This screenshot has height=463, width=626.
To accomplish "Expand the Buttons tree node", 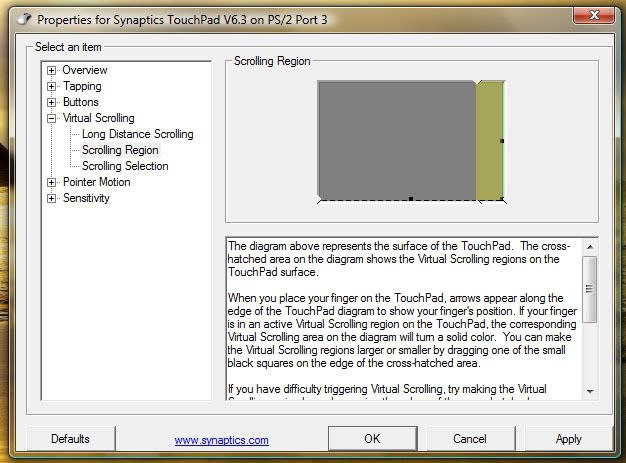I will click(x=51, y=103).
